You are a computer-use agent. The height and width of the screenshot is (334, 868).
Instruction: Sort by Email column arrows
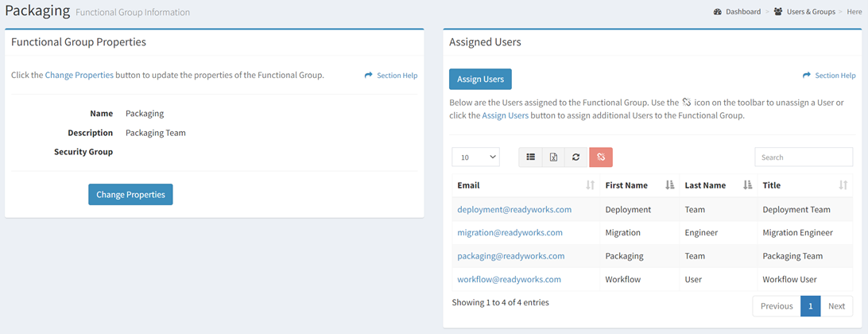(x=590, y=185)
